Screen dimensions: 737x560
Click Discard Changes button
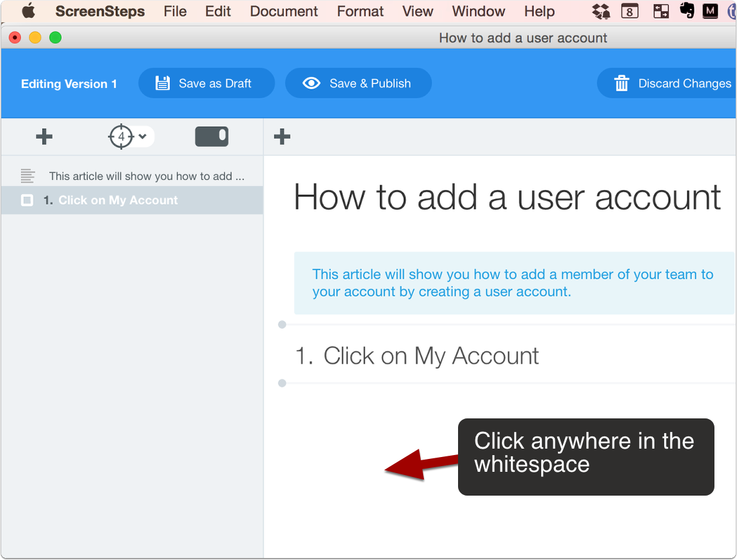tap(667, 83)
